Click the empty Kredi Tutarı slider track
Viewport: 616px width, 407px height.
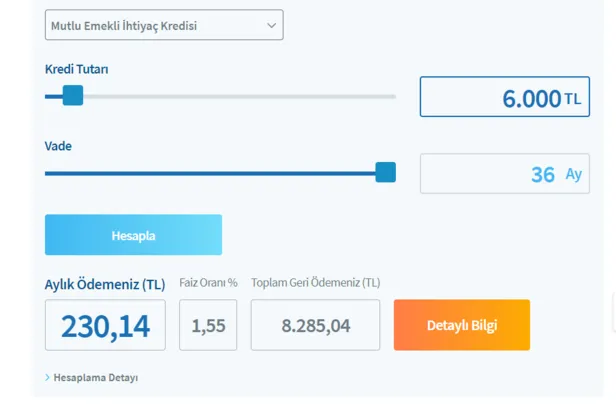click(x=240, y=97)
